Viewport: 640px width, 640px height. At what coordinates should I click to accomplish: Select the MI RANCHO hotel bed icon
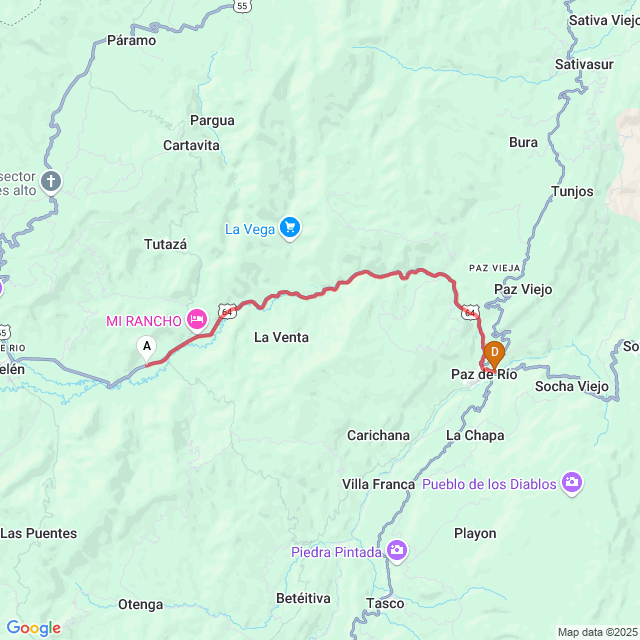(197, 320)
